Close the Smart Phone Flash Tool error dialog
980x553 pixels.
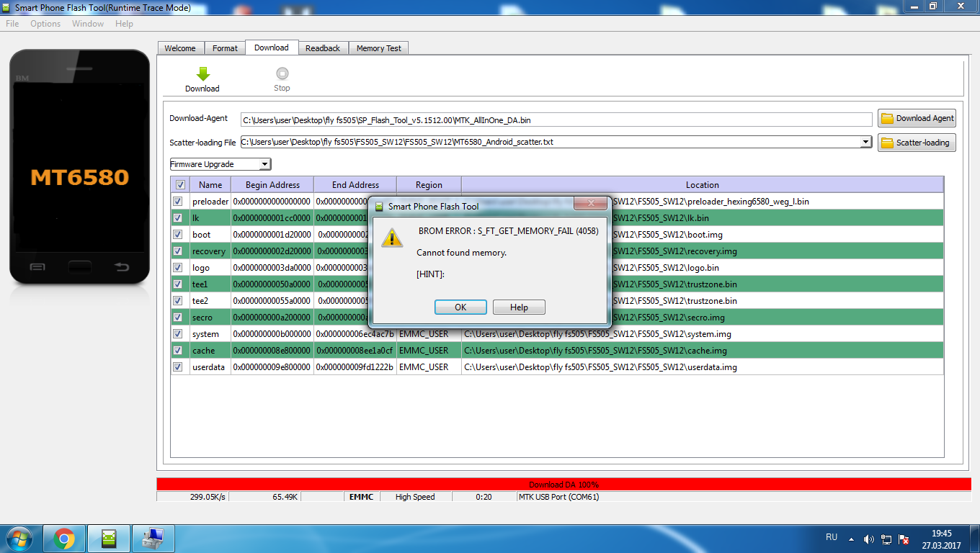click(x=591, y=203)
